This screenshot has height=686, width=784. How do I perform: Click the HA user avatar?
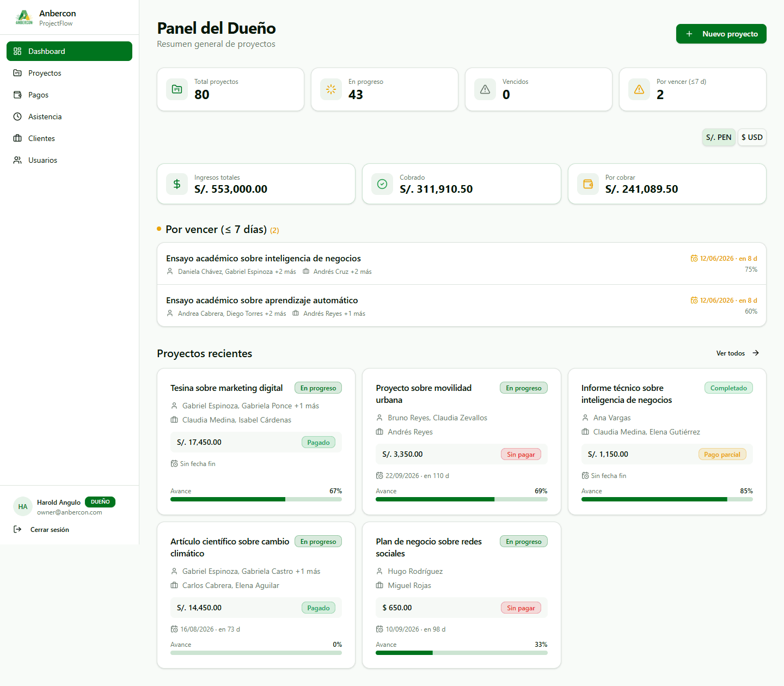tap(23, 507)
